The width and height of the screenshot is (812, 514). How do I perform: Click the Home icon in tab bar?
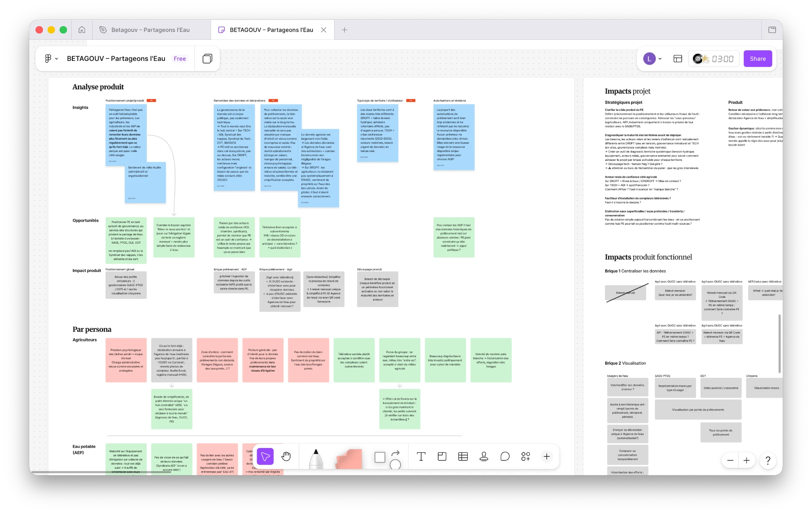(x=82, y=30)
